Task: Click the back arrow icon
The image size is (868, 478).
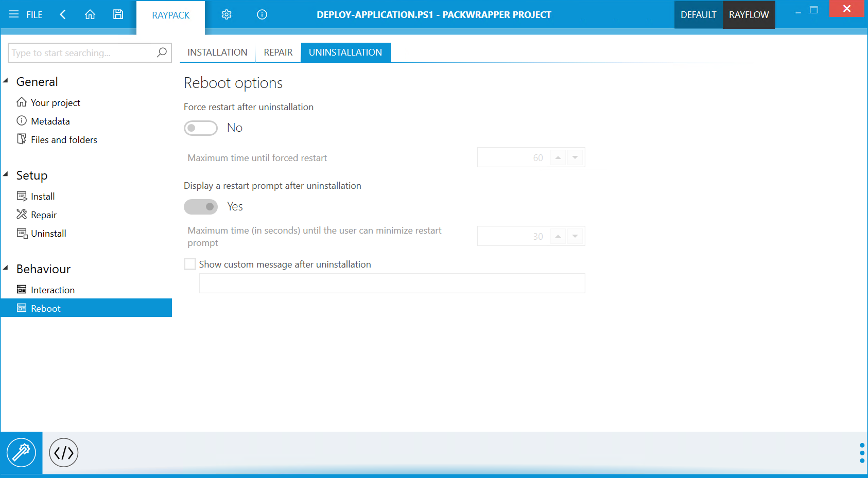Action: pos(63,14)
